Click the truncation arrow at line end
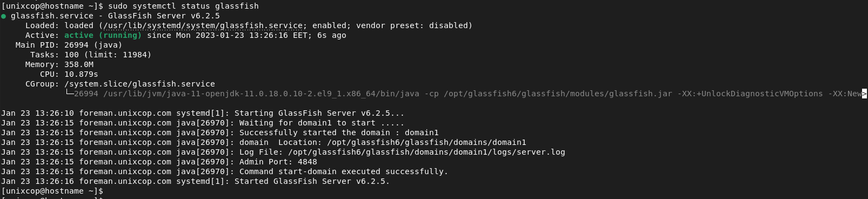The image size is (868, 199). (864, 94)
